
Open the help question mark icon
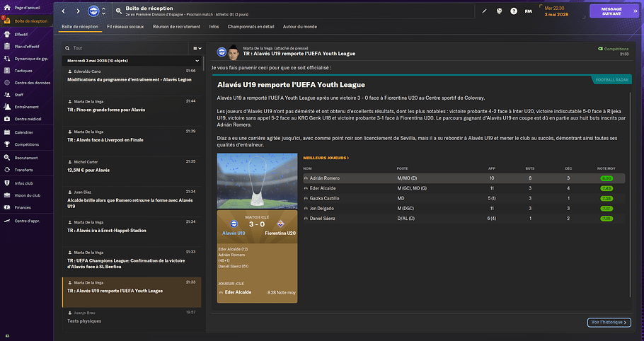[x=514, y=11]
